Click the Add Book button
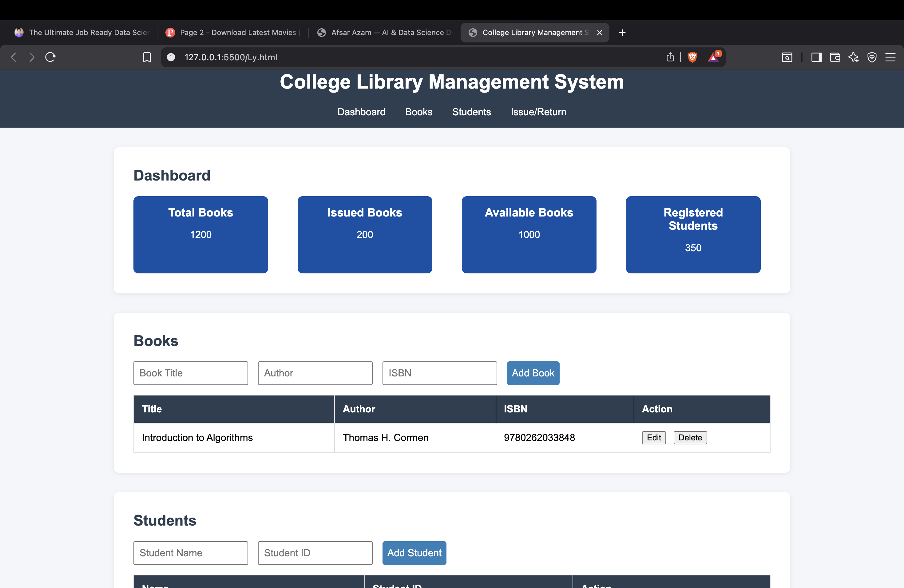This screenshot has width=904, height=588. click(533, 373)
